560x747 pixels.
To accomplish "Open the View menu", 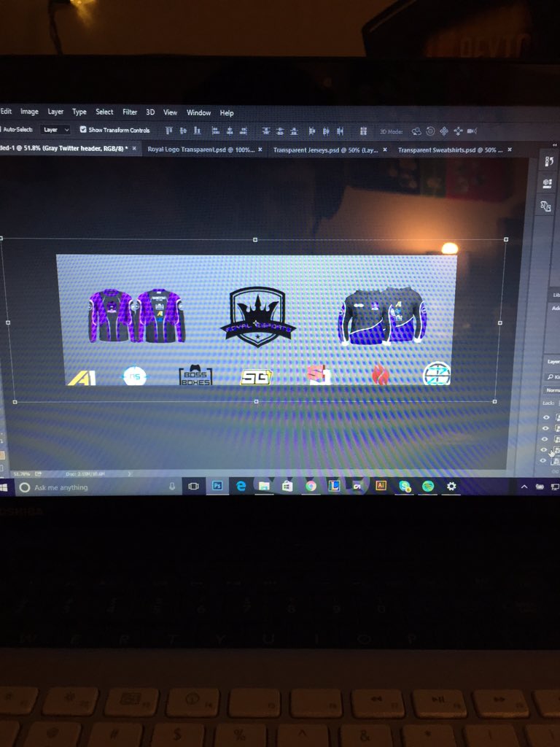I will coord(170,112).
